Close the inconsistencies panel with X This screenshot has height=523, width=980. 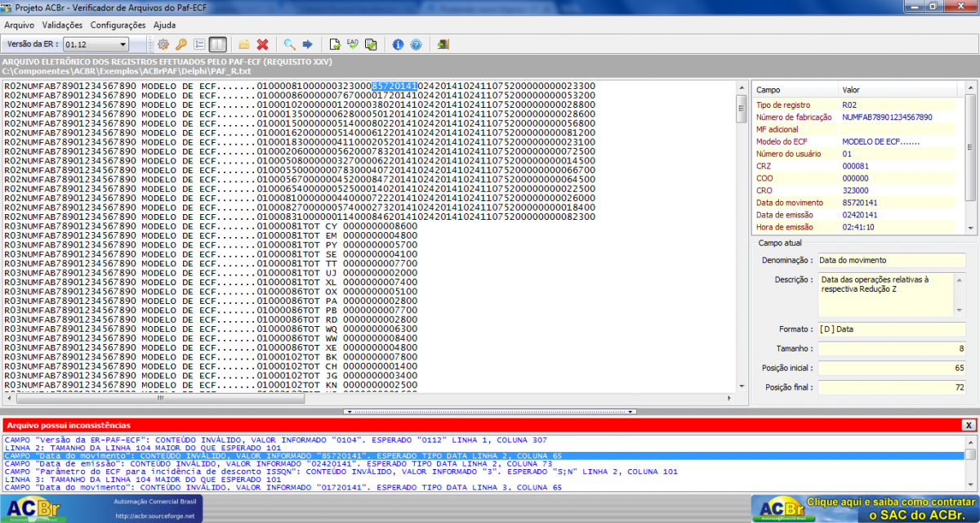tap(968, 425)
